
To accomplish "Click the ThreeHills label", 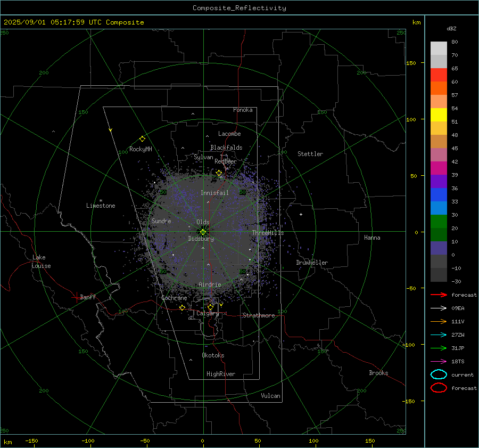I will pyautogui.click(x=268, y=233).
